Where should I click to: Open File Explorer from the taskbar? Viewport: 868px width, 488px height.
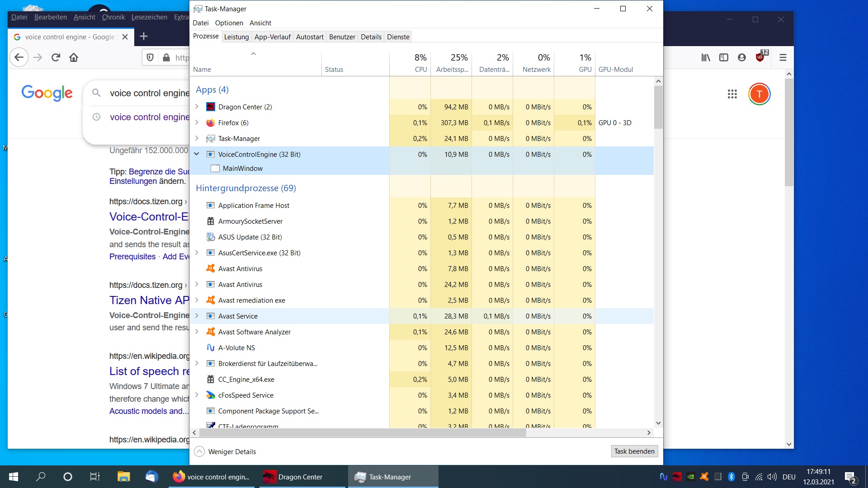123,477
